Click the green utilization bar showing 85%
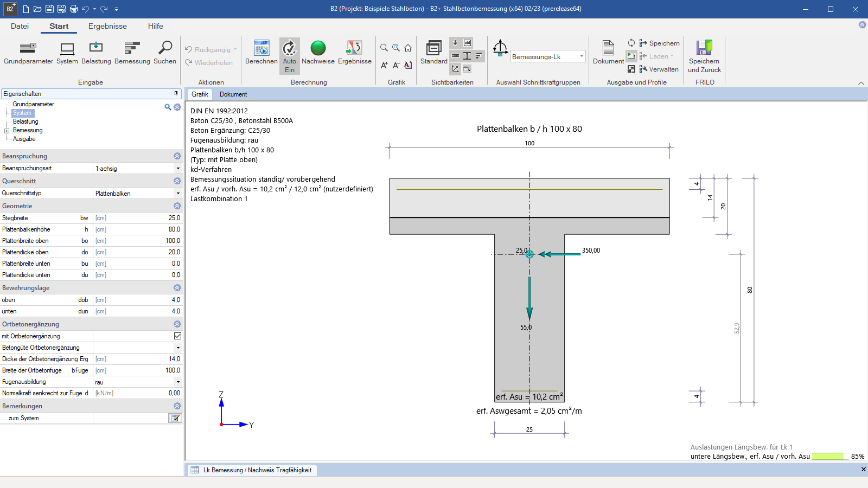 pos(830,457)
